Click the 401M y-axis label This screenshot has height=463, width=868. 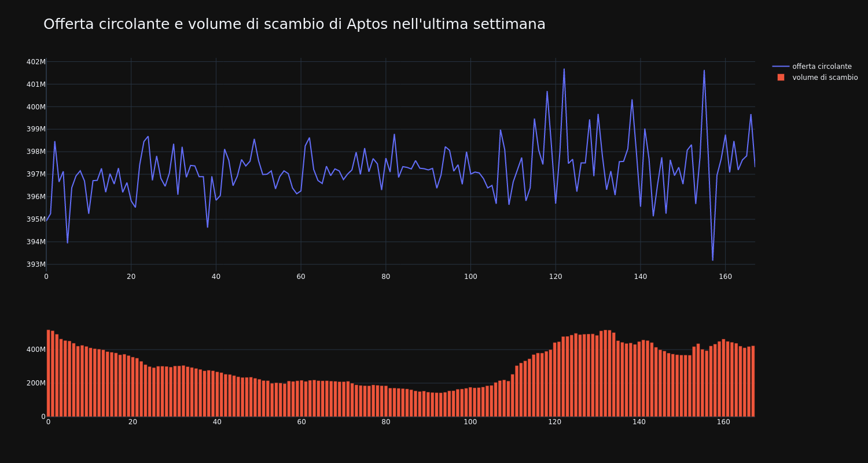[36, 84]
